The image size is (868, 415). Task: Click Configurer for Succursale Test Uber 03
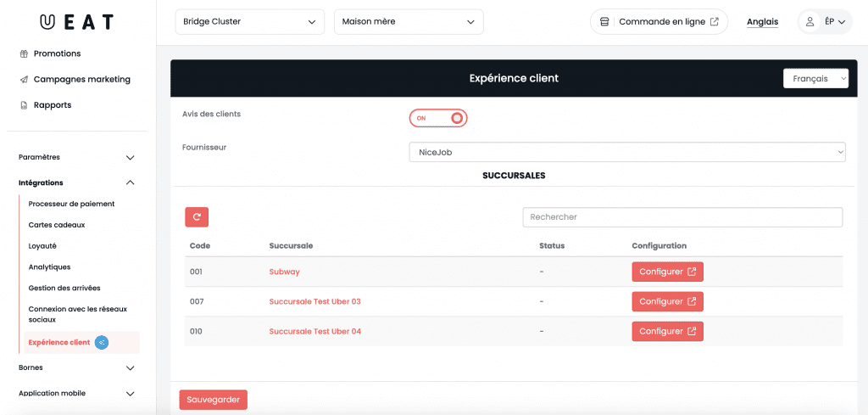pos(668,301)
